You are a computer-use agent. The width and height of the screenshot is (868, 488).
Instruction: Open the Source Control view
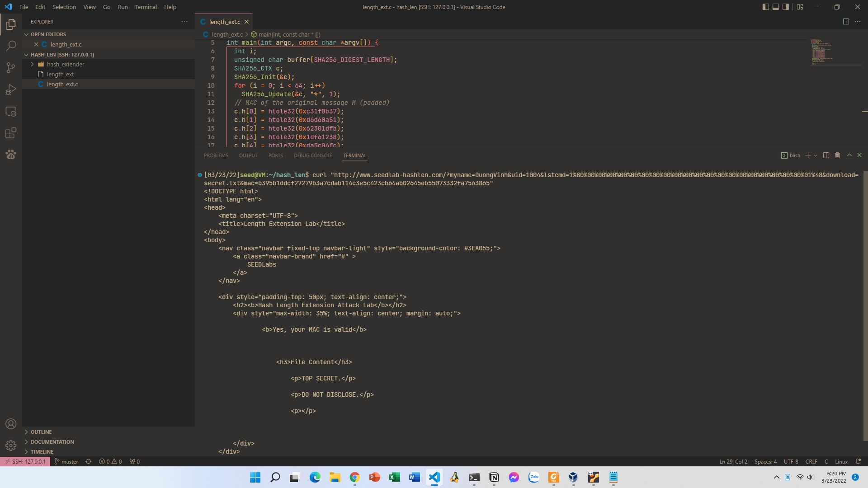tap(11, 68)
